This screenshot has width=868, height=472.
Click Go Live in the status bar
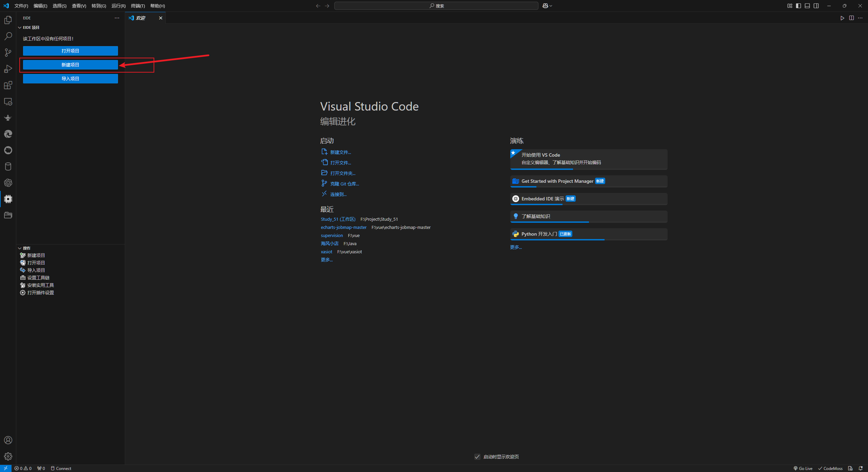(803, 468)
